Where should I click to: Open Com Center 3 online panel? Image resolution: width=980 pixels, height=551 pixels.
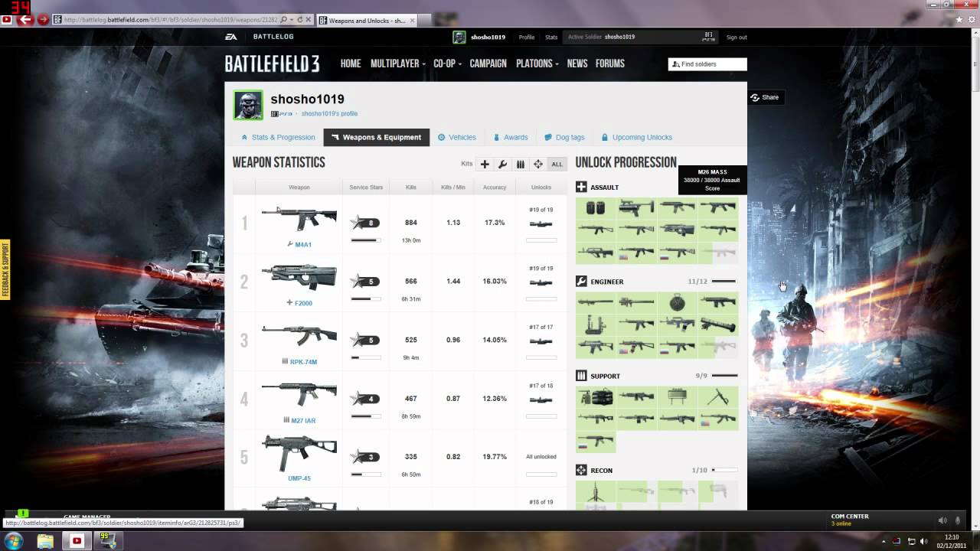(x=850, y=520)
